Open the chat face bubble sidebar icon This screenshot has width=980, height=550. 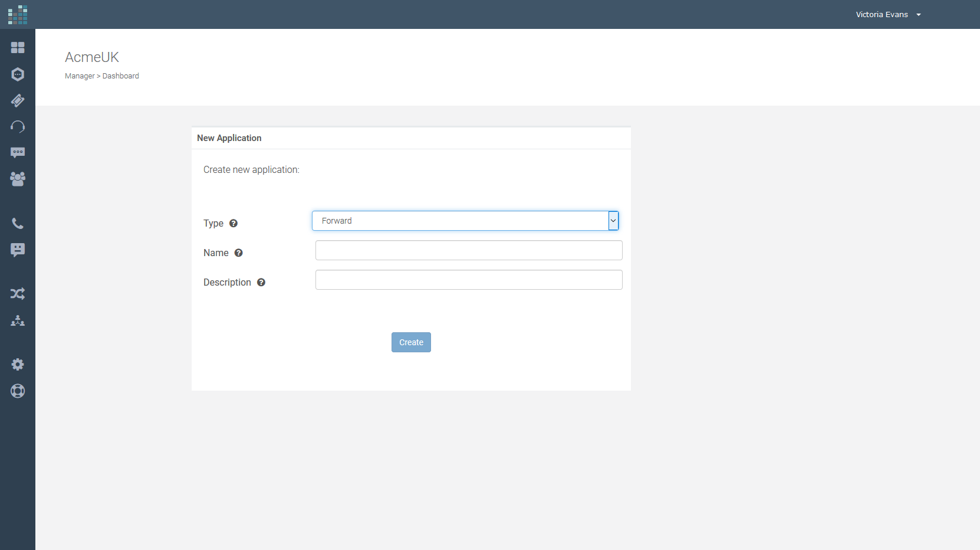click(18, 250)
